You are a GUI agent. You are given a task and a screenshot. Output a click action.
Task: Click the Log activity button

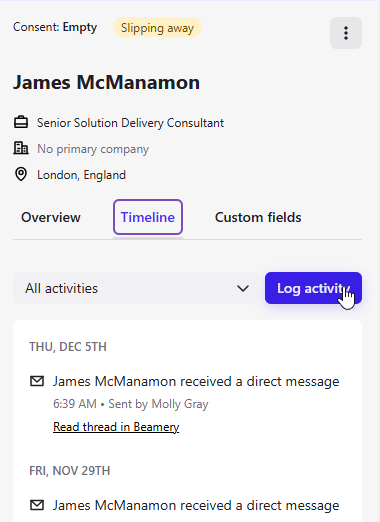[313, 288]
